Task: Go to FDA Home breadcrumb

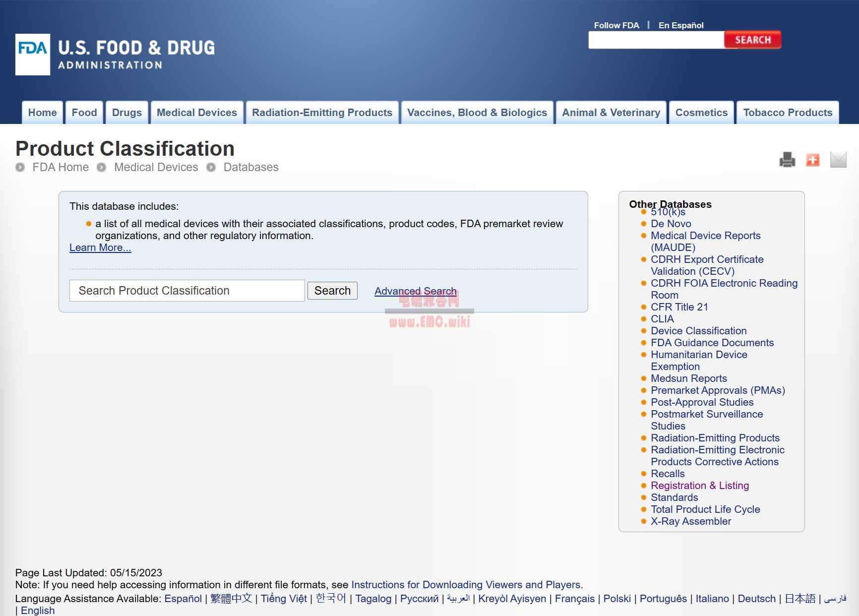Action: tap(61, 167)
